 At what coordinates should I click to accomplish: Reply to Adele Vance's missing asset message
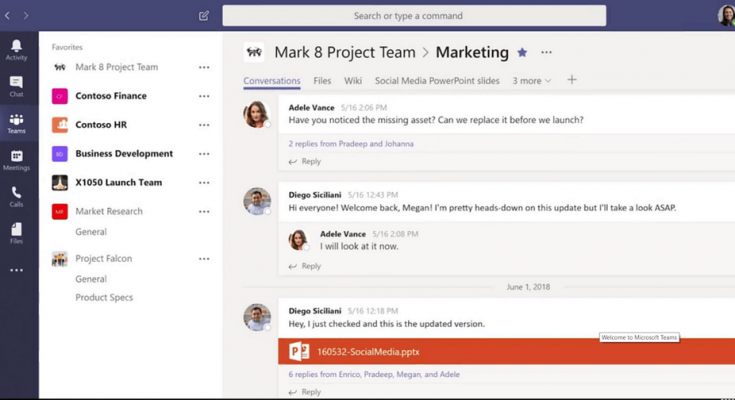[x=310, y=162]
